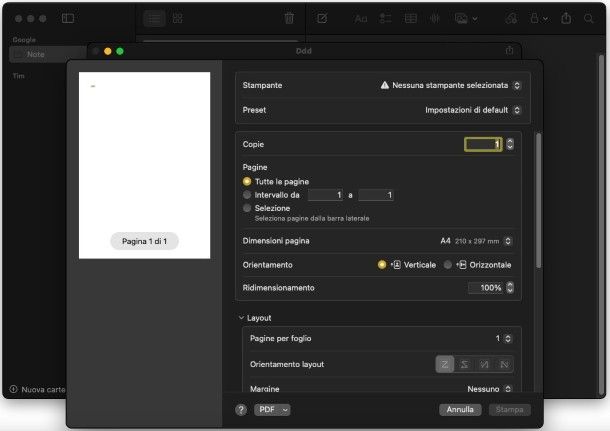Open the PDF options menu
Viewport: 610px width, 431px height.
point(272,410)
